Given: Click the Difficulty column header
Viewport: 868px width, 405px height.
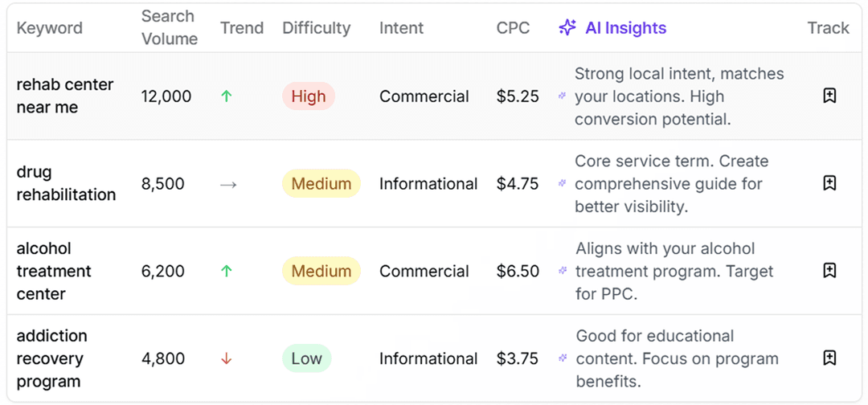Looking at the screenshot, I should (316, 28).
